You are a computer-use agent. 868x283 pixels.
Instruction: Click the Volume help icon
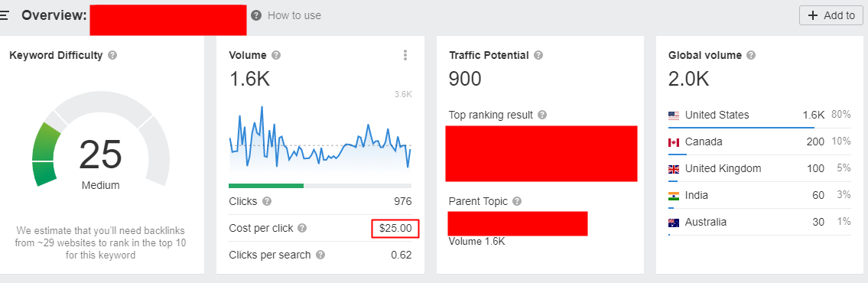click(x=276, y=55)
